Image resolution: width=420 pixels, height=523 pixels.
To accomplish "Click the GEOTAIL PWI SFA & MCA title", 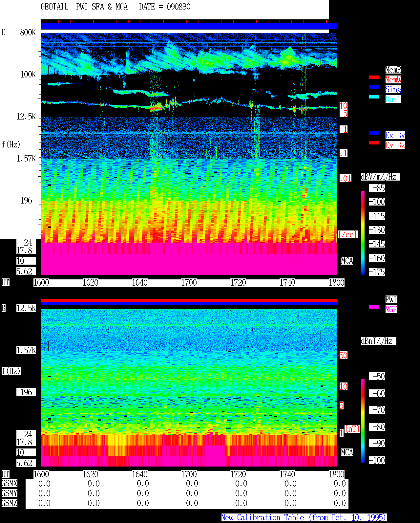I will [x=84, y=7].
